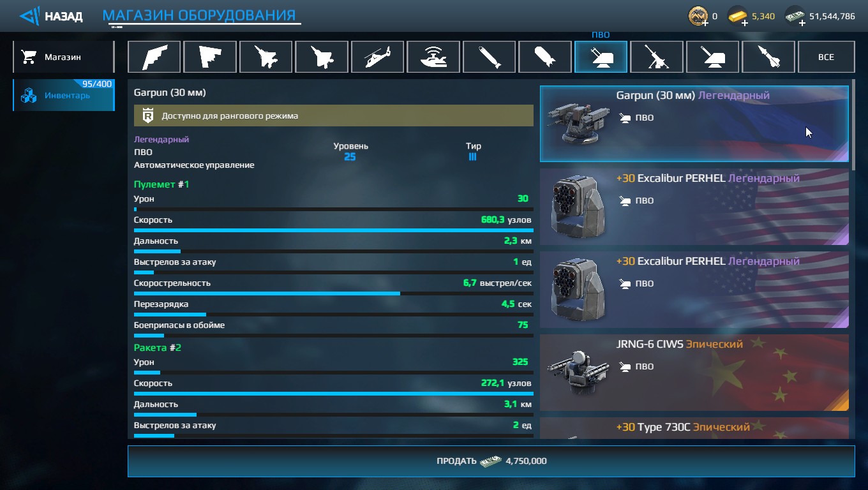Image resolution: width=868 pixels, height=490 pixels.
Task: Add cash via plus on dollars
Action: tap(802, 24)
